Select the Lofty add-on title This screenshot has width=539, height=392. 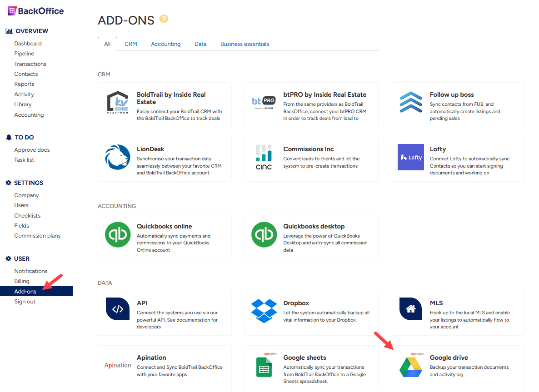point(438,149)
